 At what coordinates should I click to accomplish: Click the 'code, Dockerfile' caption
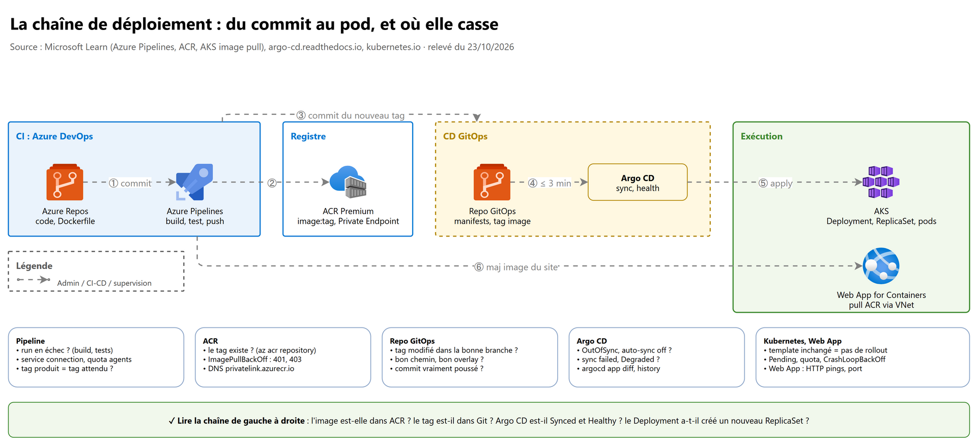65,221
